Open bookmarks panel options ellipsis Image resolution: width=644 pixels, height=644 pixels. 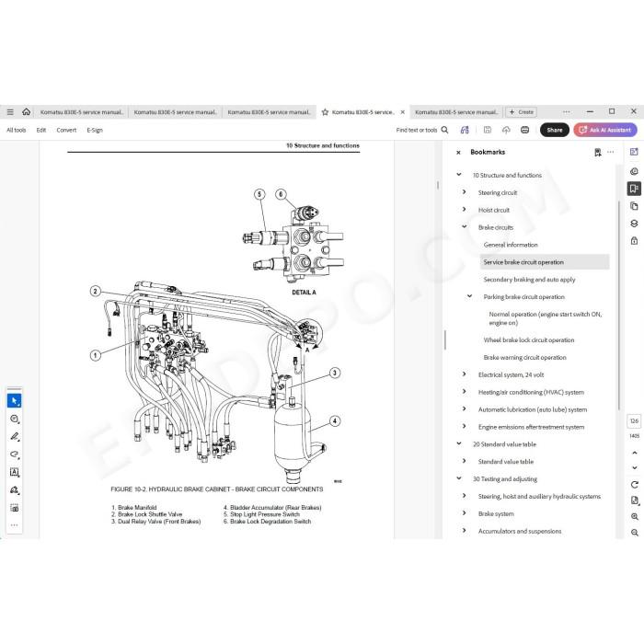tap(611, 152)
